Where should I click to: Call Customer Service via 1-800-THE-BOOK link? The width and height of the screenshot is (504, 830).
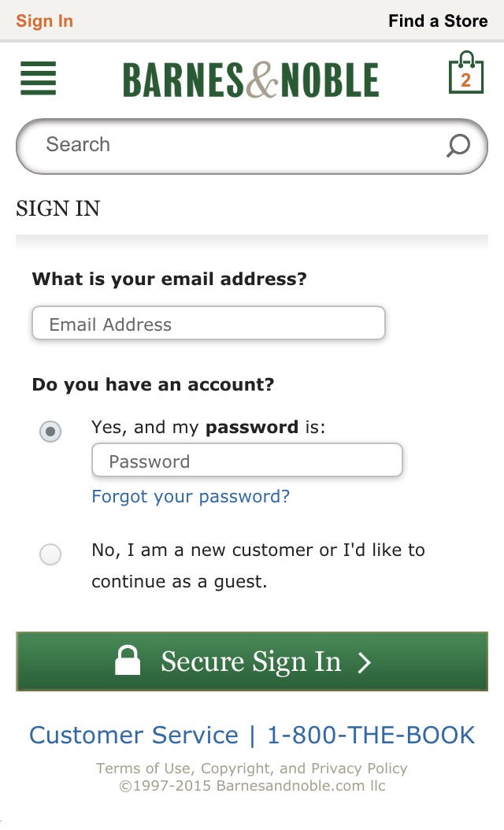[x=370, y=734]
